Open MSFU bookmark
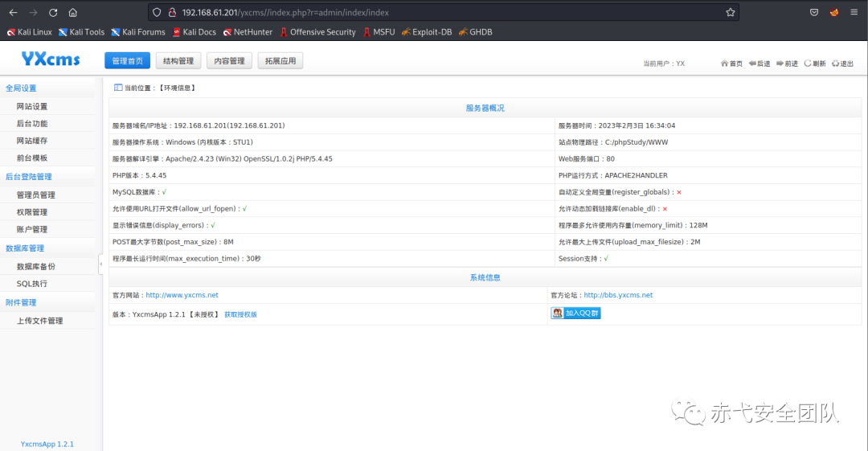Image resolution: width=868 pixels, height=451 pixels. point(379,32)
